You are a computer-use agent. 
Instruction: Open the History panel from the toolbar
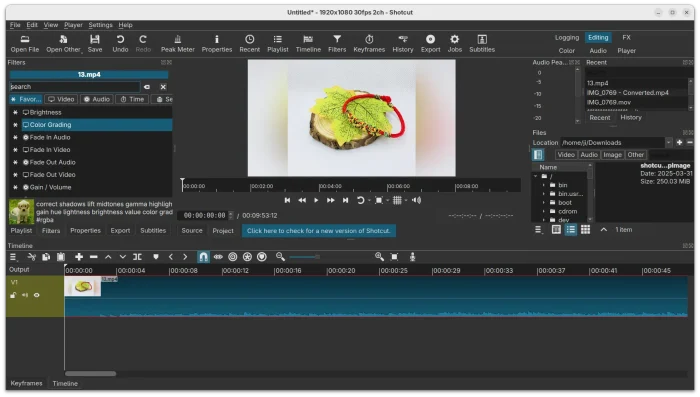pyautogui.click(x=403, y=44)
